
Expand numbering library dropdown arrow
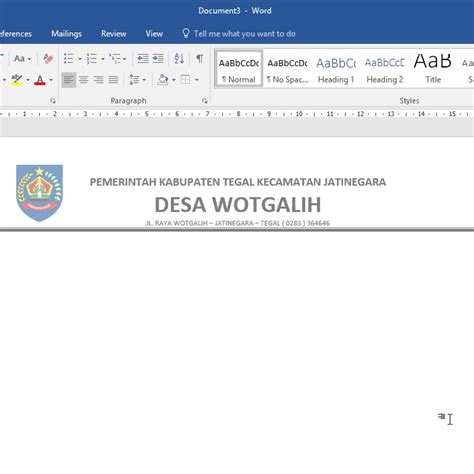click(x=103, y=59)
